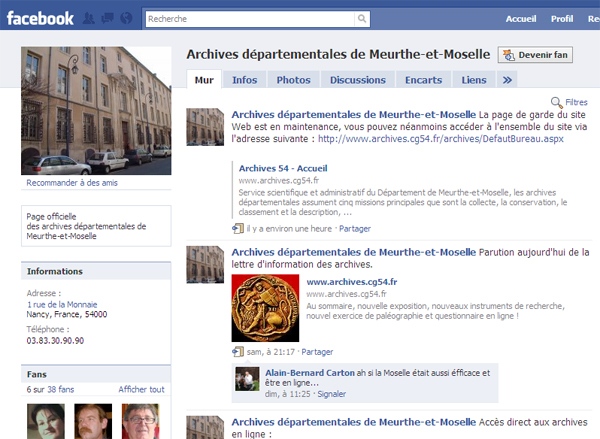The image size is (600, 439).
Task: Open the messages icon in header
Action: coord(108,18)
